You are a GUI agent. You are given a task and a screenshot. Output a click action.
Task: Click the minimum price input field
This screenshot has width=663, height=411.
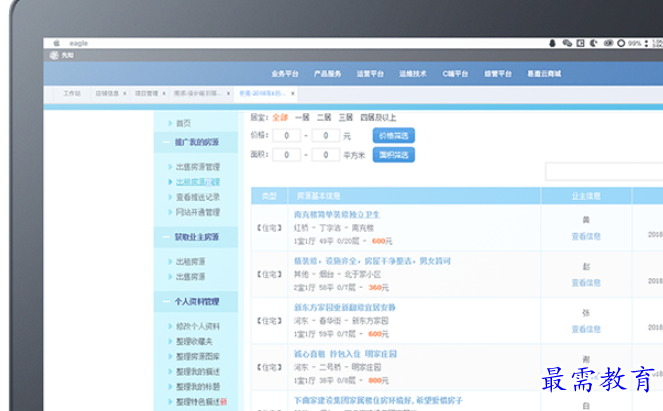(288, 135)
